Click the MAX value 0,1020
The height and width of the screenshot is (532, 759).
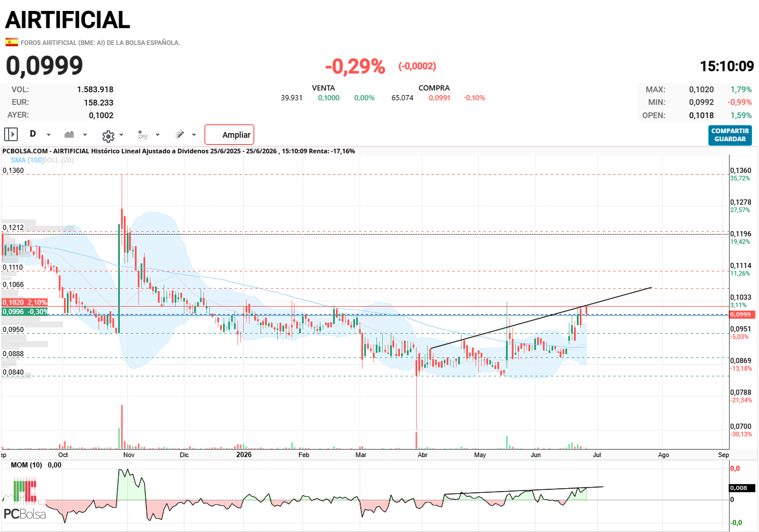(x=701, y=89)
